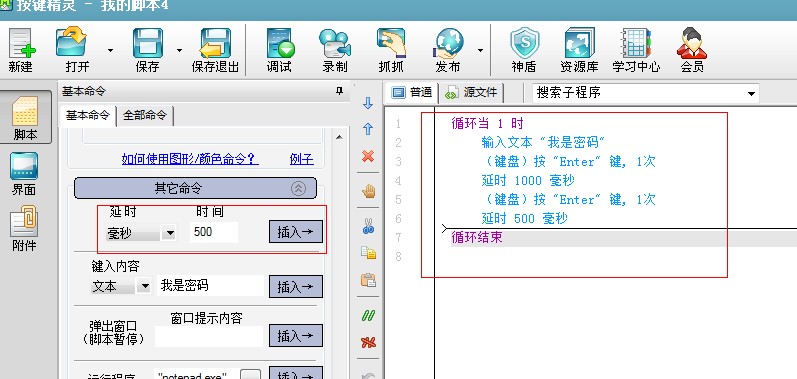Click the 窗口提示内容 input field
797x379 pixels.
pyautogui.click(x=209, y=336)
